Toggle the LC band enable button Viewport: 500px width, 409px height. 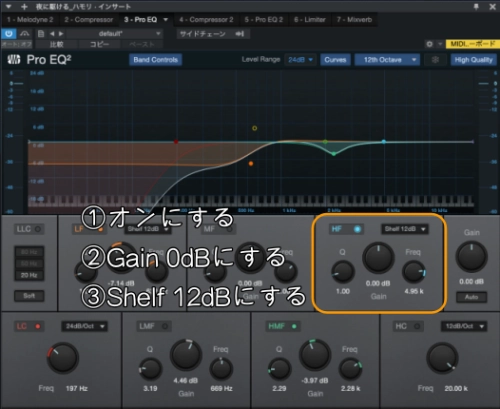[x=38, y=326]
